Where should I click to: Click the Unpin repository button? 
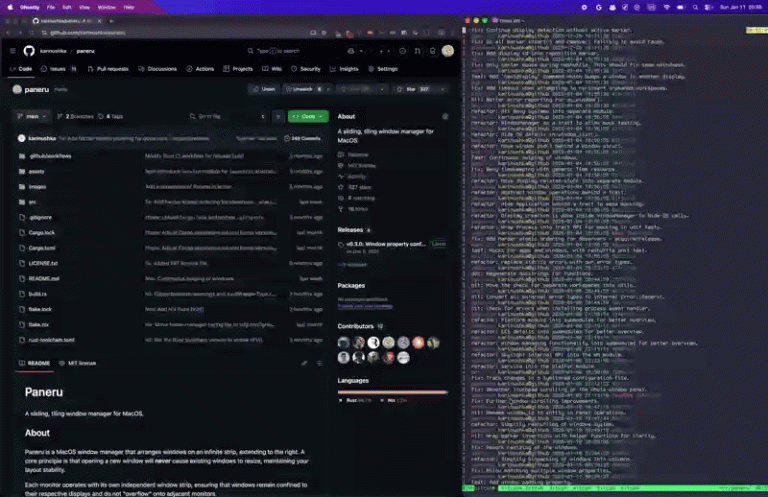tap(264, 89)
